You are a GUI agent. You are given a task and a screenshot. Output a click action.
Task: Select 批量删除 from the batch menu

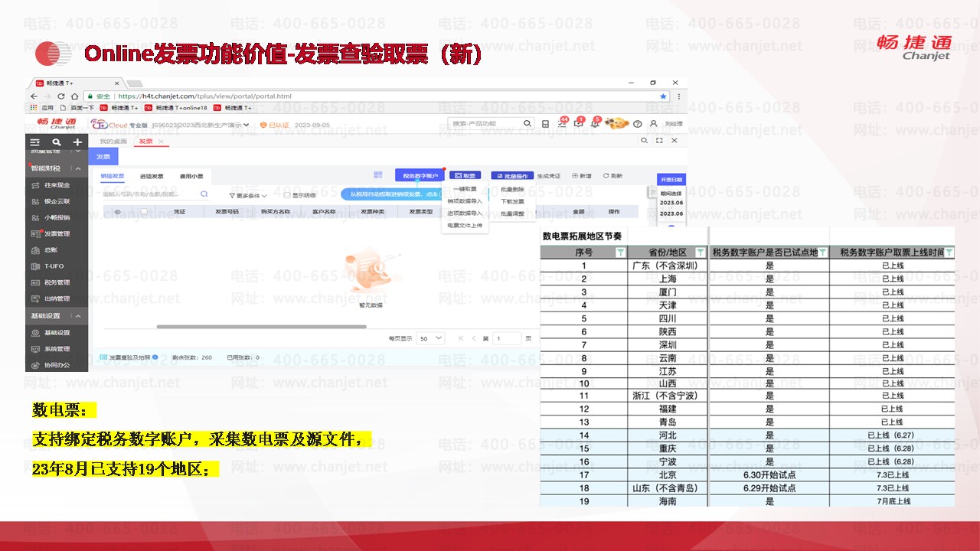coord(512,189)
